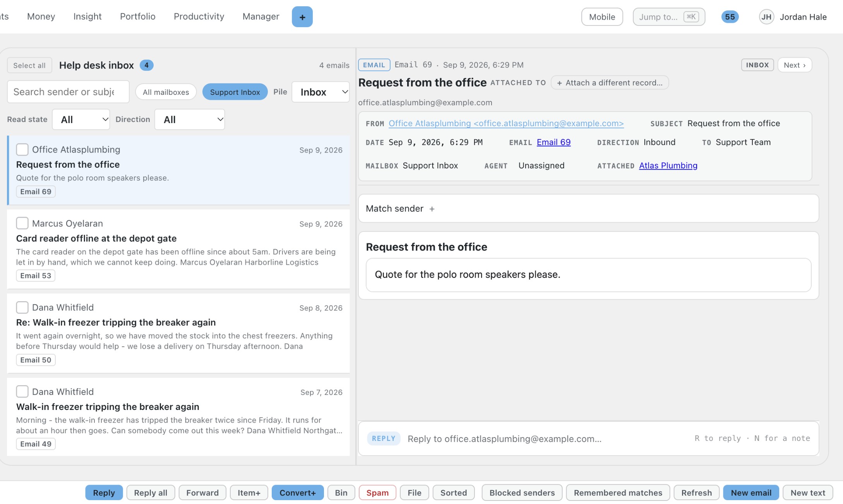Tick checkbox for Marcus Oyelaran email
Viewport: 843px width, 504px height.
22,223
